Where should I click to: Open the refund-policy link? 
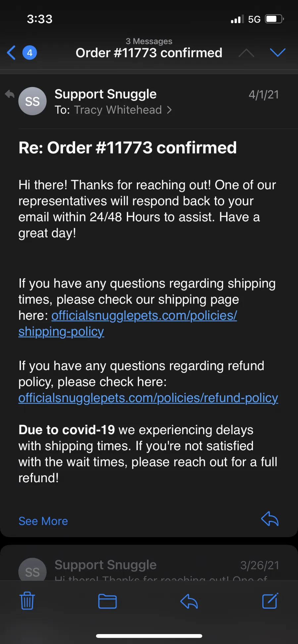click(x=148, y=398)
